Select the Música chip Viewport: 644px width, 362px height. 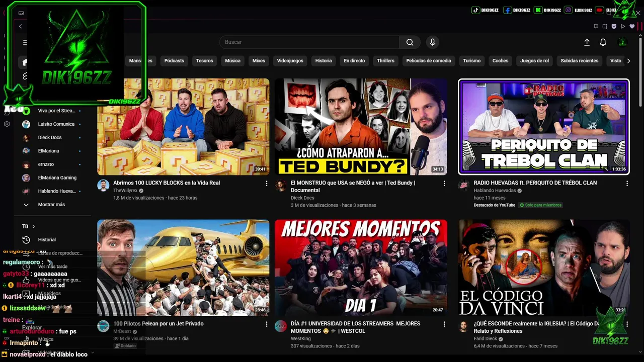tap(232, 61)
